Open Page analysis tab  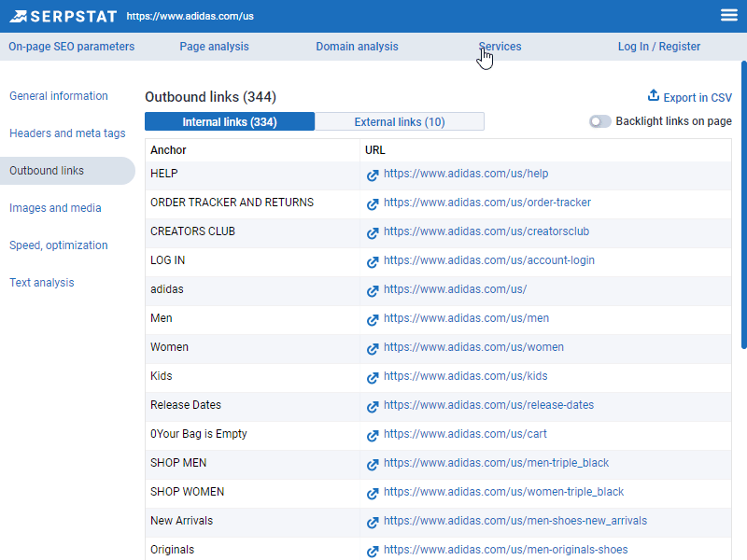(214, 47)
